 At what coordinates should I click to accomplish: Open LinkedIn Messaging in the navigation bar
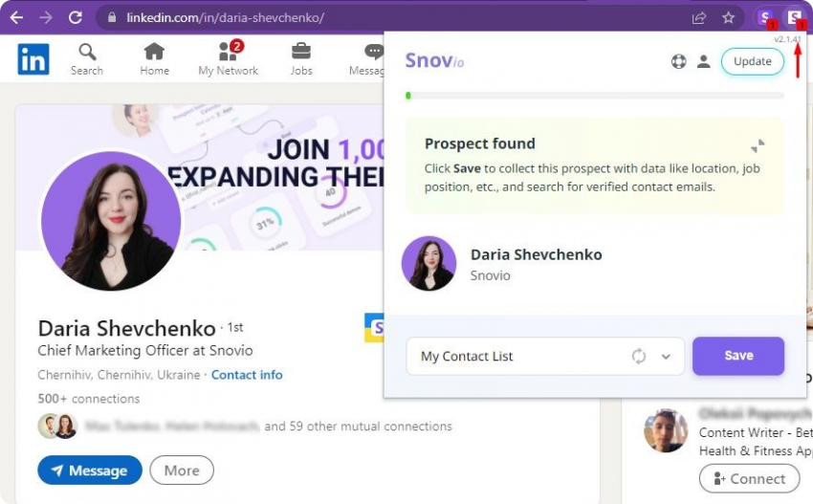[367, 59]
